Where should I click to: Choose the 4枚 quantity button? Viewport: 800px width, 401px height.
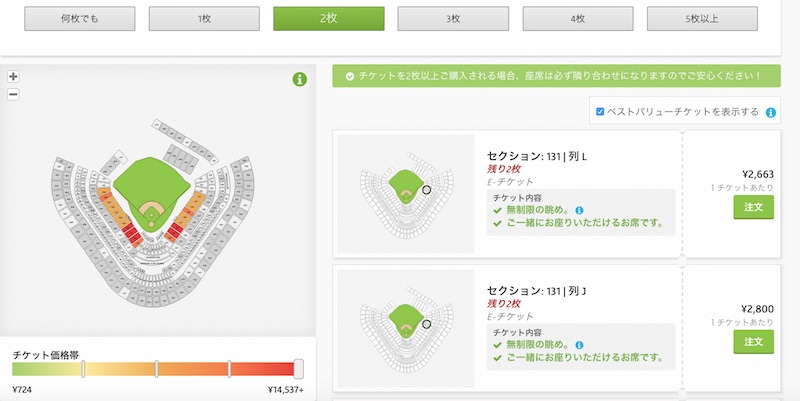click(x=578, y=19)
